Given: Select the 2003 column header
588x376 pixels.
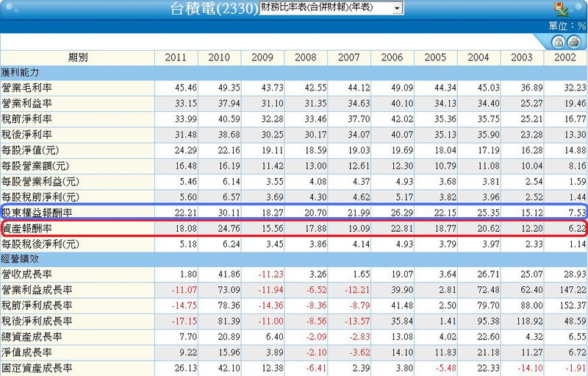Looking at the screenshot, I should 522,58.
